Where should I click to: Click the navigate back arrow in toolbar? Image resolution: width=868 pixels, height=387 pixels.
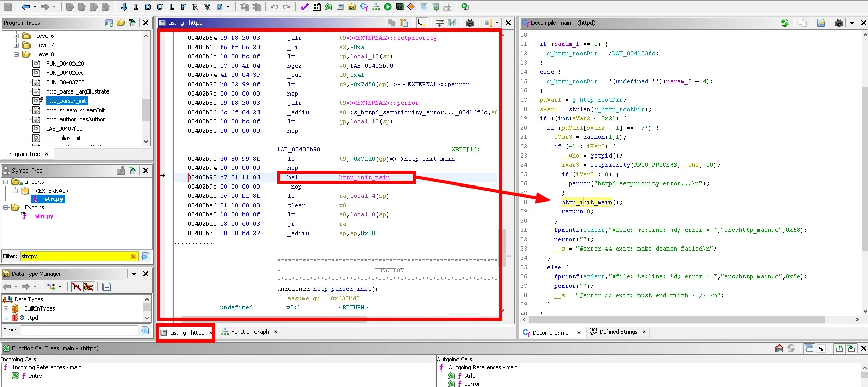(25, 7)
